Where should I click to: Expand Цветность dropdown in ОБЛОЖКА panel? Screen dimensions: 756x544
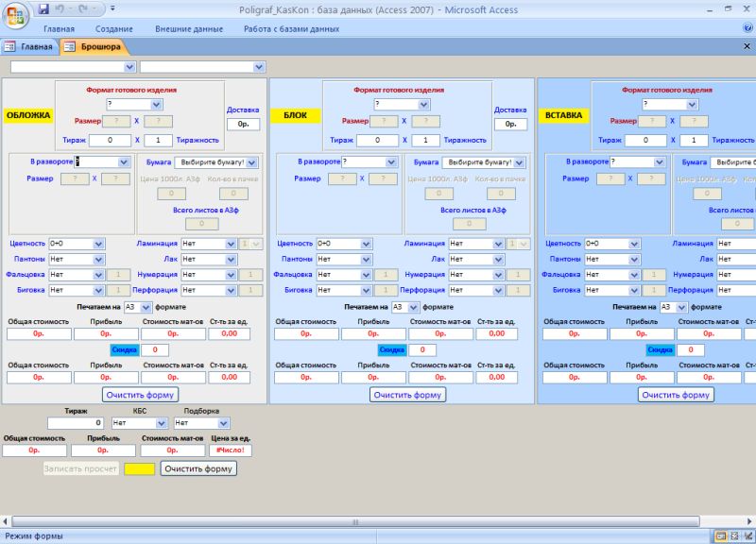tap(98, 244)
